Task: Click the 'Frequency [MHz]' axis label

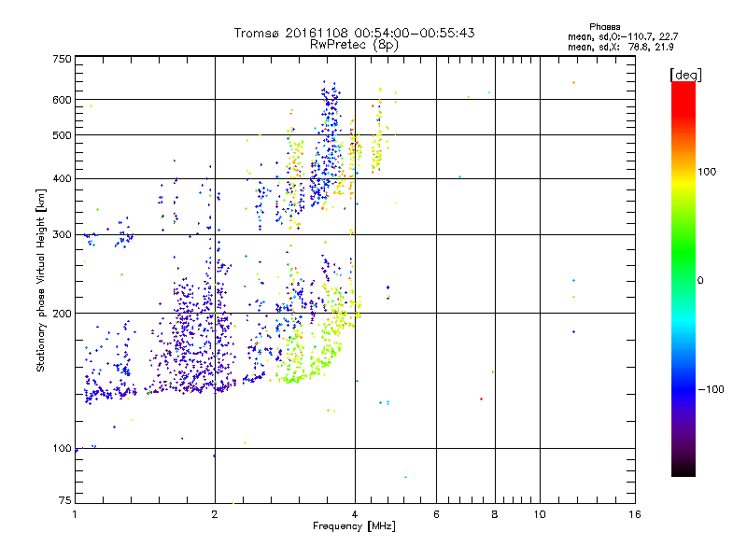Action: [354, 526]
